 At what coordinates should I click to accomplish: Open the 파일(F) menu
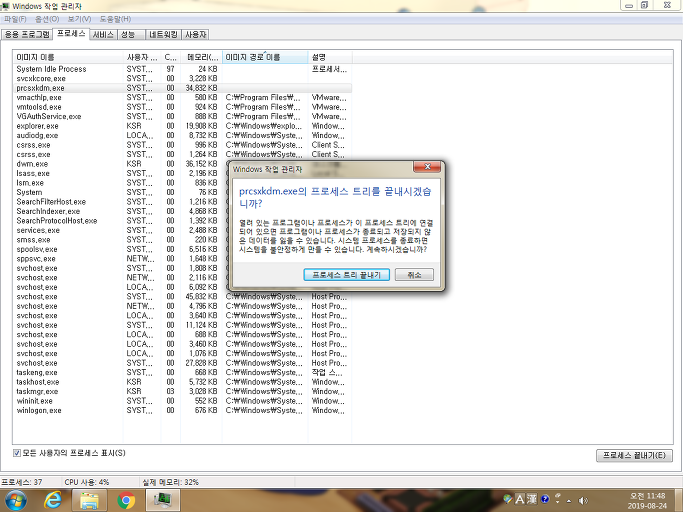click(15, 19)
